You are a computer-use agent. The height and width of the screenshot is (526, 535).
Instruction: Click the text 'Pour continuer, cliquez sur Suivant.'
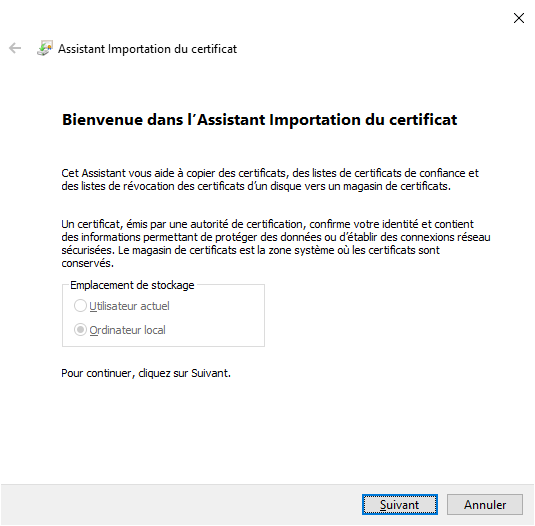[146, 373]
